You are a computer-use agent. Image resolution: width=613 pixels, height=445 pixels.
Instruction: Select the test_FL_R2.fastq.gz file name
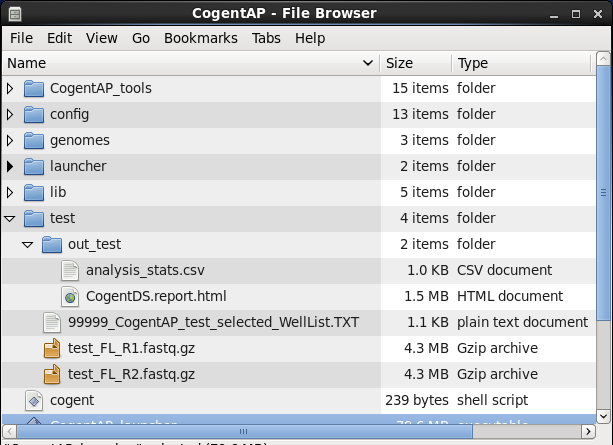(131, 375)
